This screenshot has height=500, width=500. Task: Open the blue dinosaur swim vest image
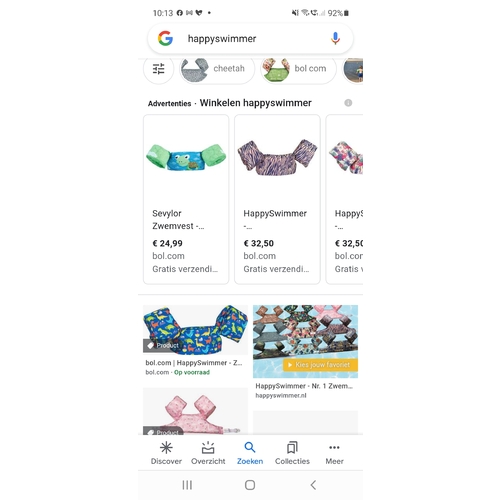tap(195, 330)
